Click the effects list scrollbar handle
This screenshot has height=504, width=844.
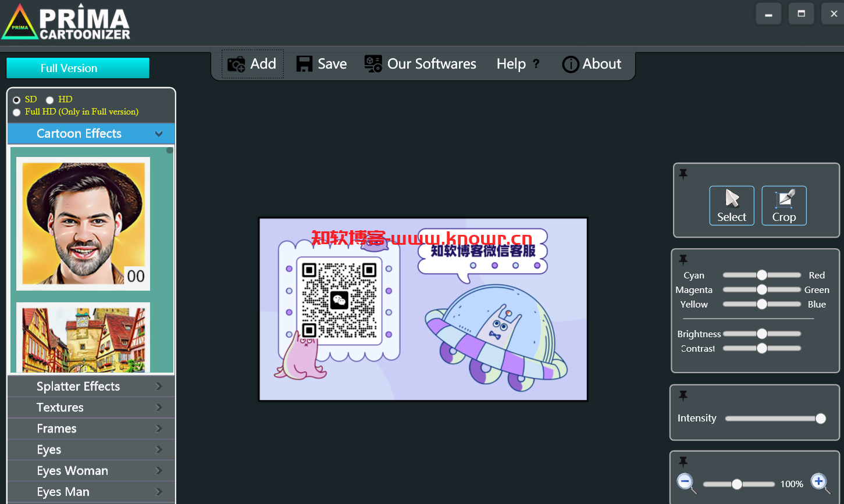click(x=170, y=151)
